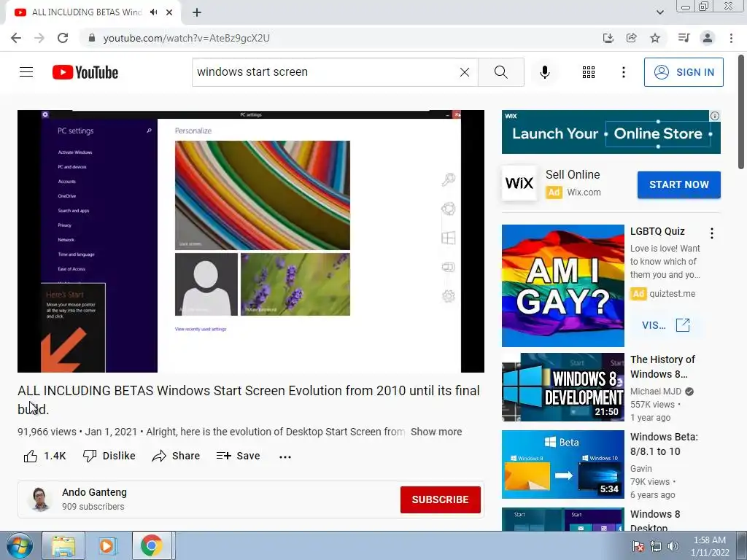This screenshot has width=747, height=560.
Task: Open the Windows Beta 8/8.1 to 10 thumbnail
Action: (x=562, y=464)
